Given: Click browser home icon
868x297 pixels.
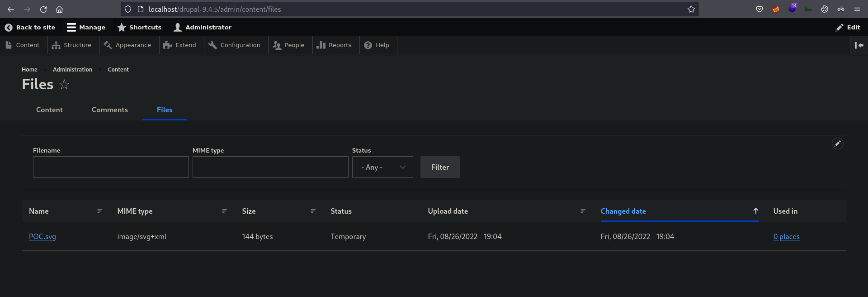Looking at the screenshot, I should coord(59,9).
